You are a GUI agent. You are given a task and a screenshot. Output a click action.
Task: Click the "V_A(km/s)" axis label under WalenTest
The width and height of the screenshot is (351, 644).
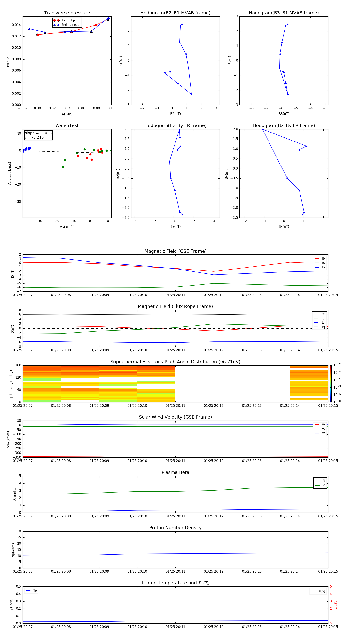point(67,227)
